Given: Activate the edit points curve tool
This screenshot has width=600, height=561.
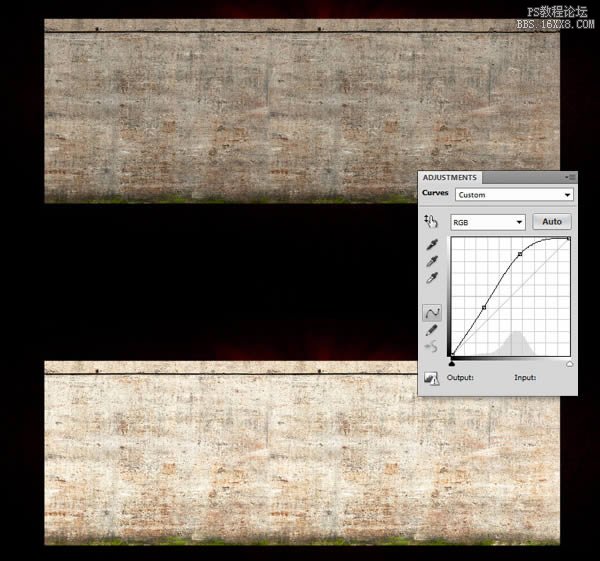Looking at the screenshot, I should coord(432,313).
